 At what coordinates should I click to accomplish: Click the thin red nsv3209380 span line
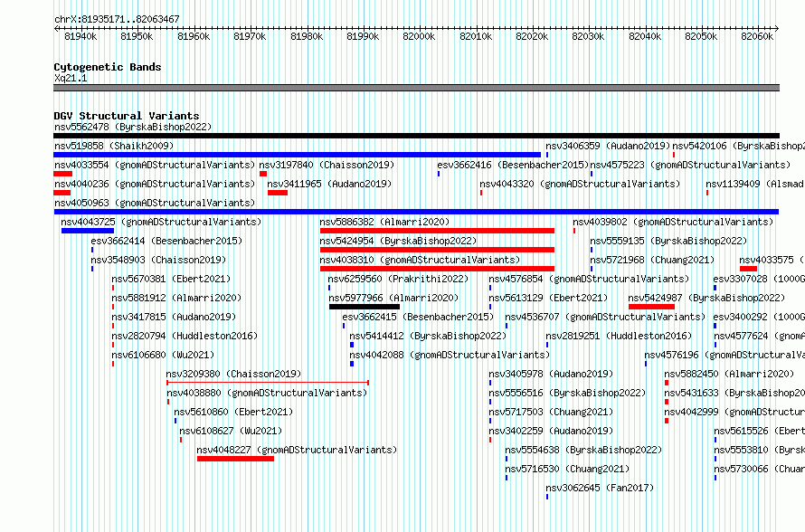point(268,383)
